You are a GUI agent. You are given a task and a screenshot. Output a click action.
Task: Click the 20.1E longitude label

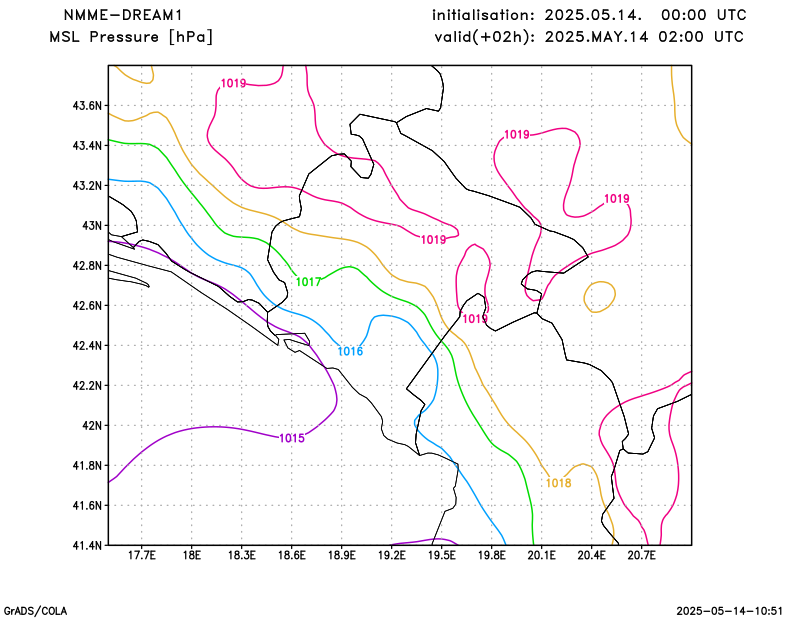point(541,555)
